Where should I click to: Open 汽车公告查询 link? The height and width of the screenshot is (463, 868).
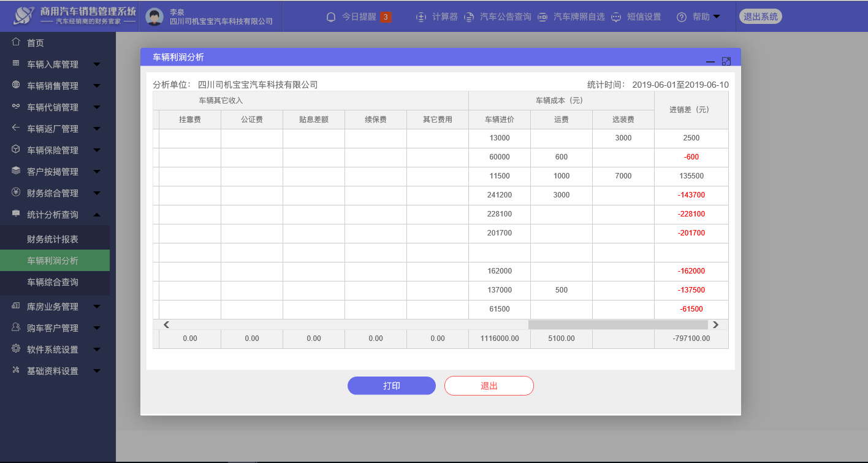pos(506,17)
